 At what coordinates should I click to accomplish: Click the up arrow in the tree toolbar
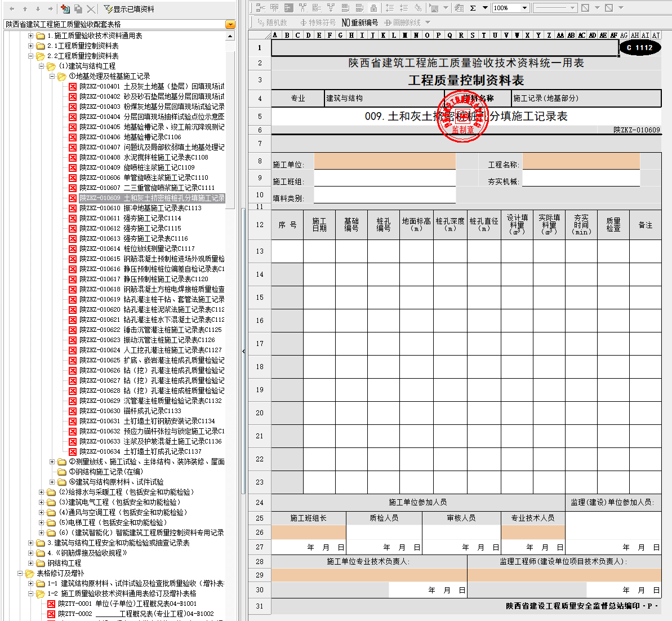click(25, 8)
